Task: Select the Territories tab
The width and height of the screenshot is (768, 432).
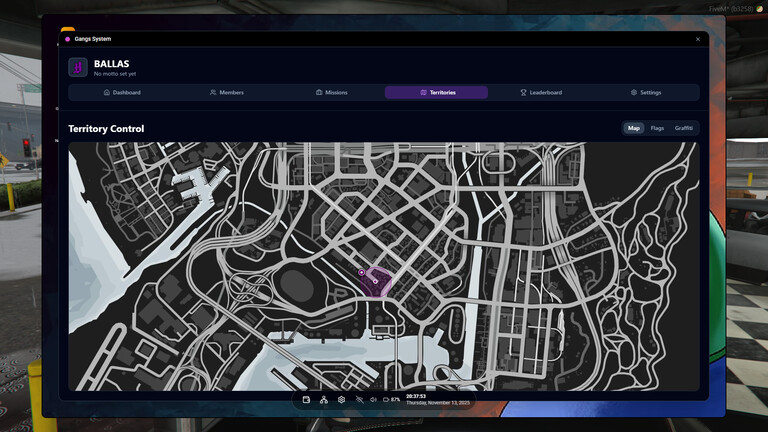Action: pyautogui.click(x=436, y=93)
